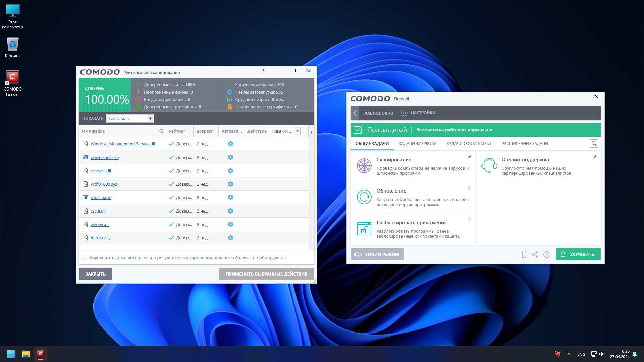
Task: Toggle the pin on the Scanning task
Action: pos(469,157)
